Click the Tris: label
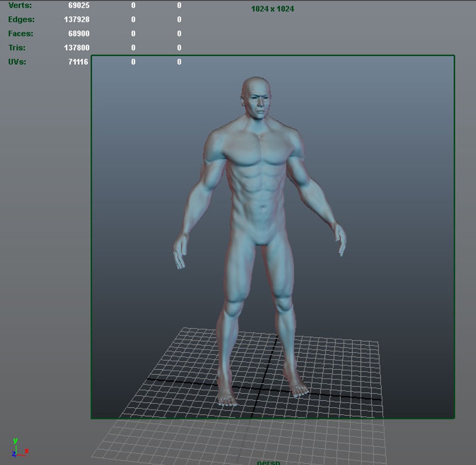This screenshot has height=465, width=476. [x=17, y=48]
